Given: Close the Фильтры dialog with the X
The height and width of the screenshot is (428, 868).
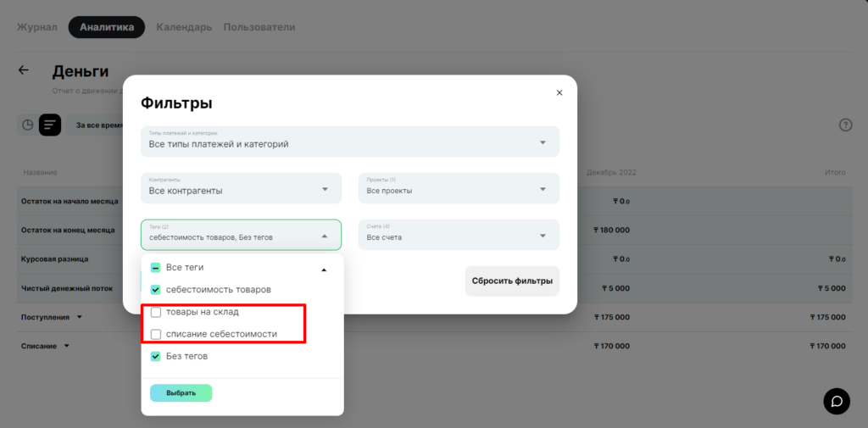Looking at the screenshot, I should tap(559, 93).
